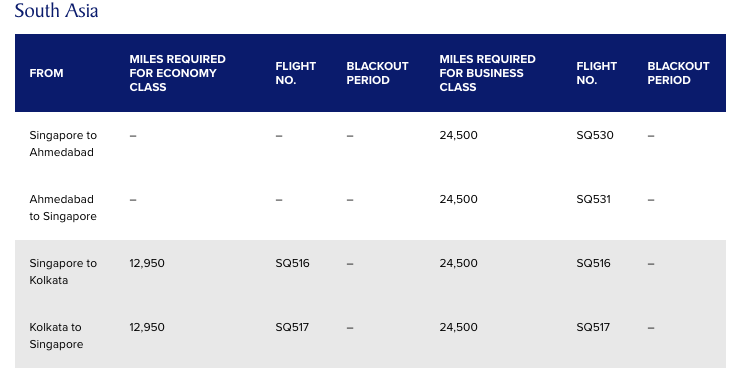The height and width of the screenshot is (379, 741).
Task: Click flight number SQ530
Action: click(x=595, y=136)
